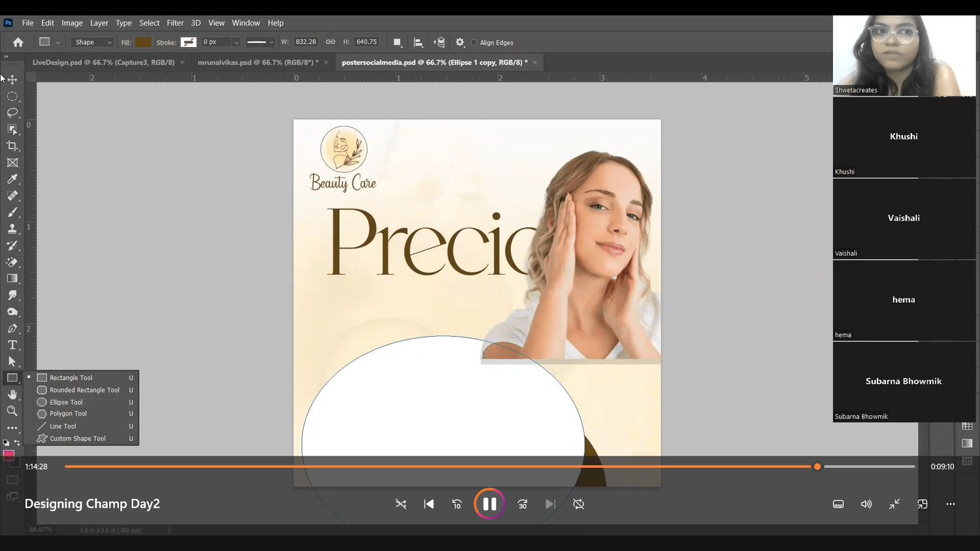Select the Move tool
980x551 pixels.
point(12,80)
